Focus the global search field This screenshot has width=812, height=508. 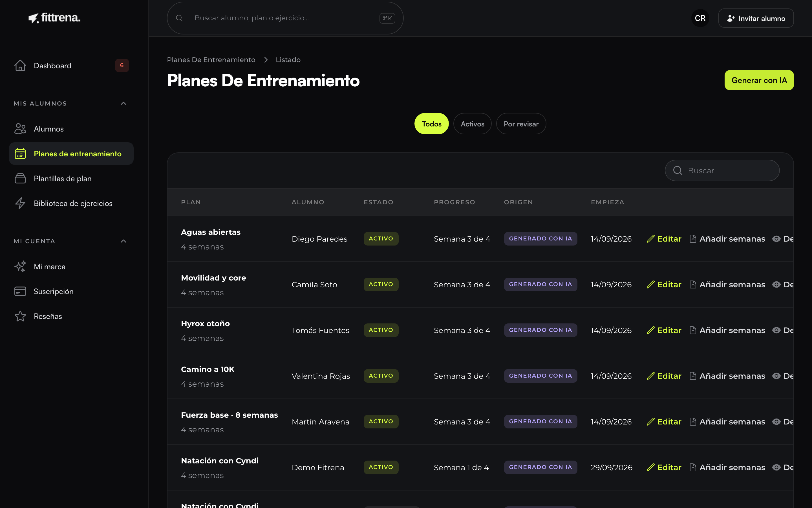(285, 18)
